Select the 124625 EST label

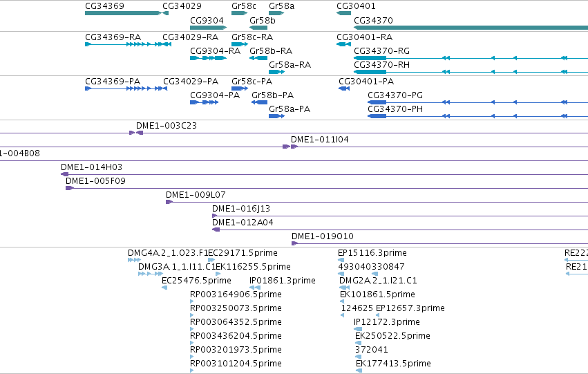click(x=357, y=309)
